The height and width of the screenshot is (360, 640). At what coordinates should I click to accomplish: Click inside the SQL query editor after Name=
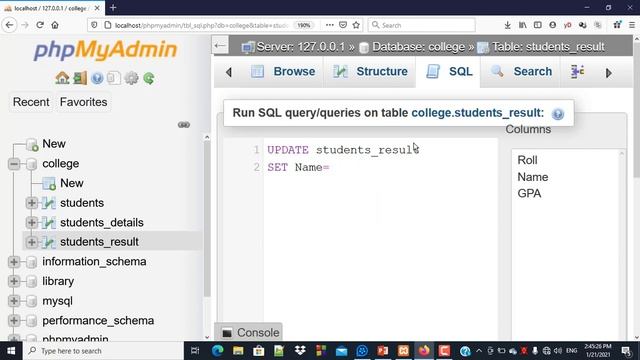pos(331,167)
